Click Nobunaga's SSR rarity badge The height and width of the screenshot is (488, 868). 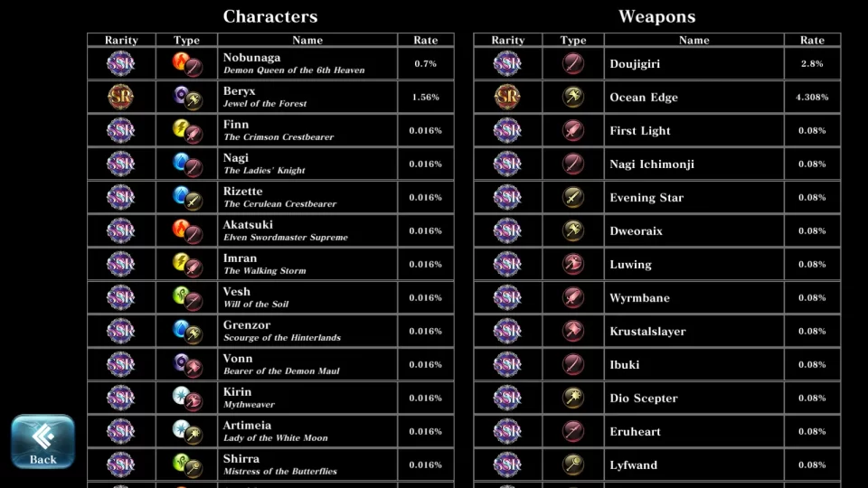coord(121,63)
